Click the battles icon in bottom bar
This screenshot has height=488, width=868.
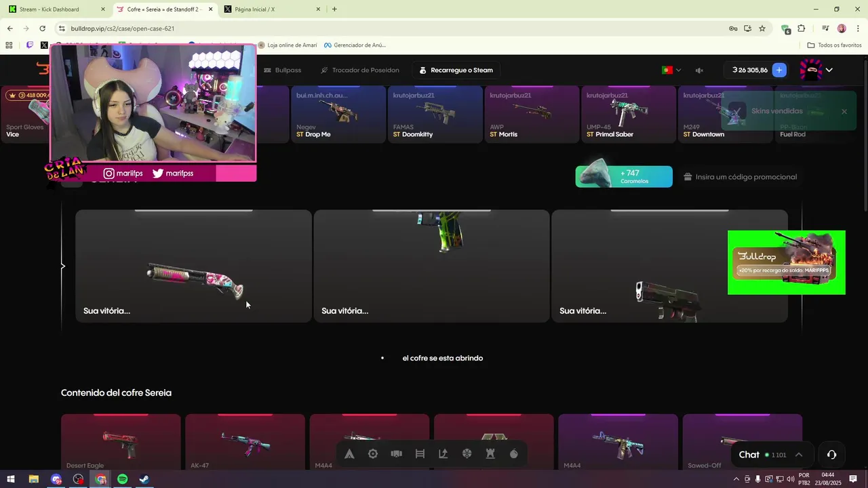pos(397,454)
